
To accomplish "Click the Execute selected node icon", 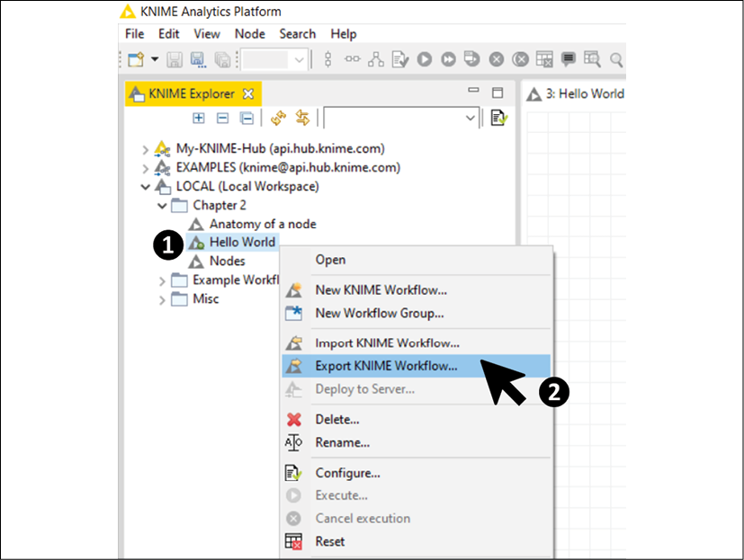I will pos(425,59).
